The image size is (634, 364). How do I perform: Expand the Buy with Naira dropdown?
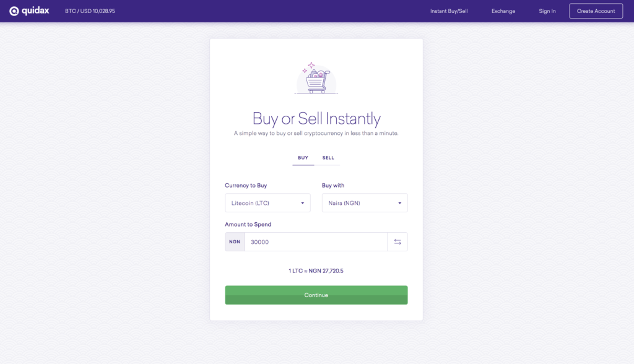coord(365,203)
